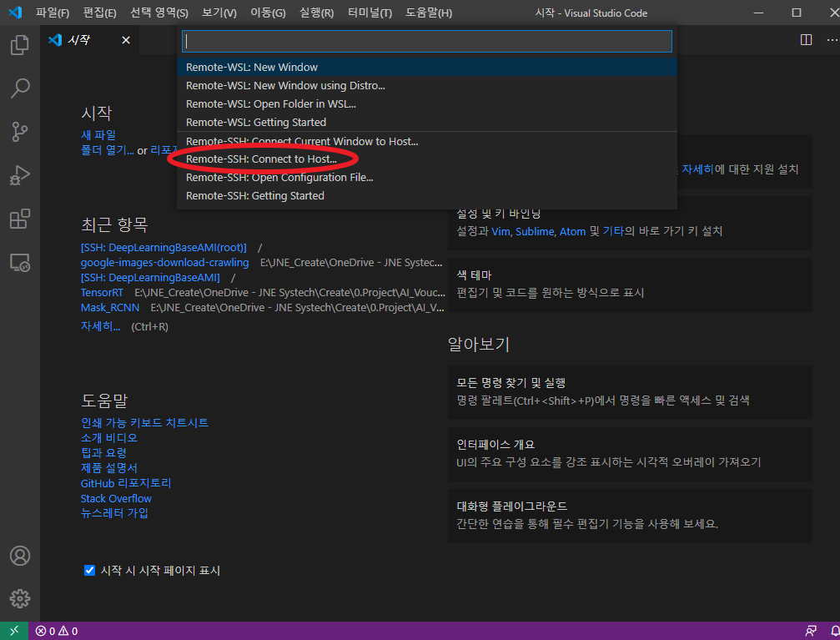Screen dimensions: 840x640
Task: Open the 파일(F) menu
Action: coord(53,13)
